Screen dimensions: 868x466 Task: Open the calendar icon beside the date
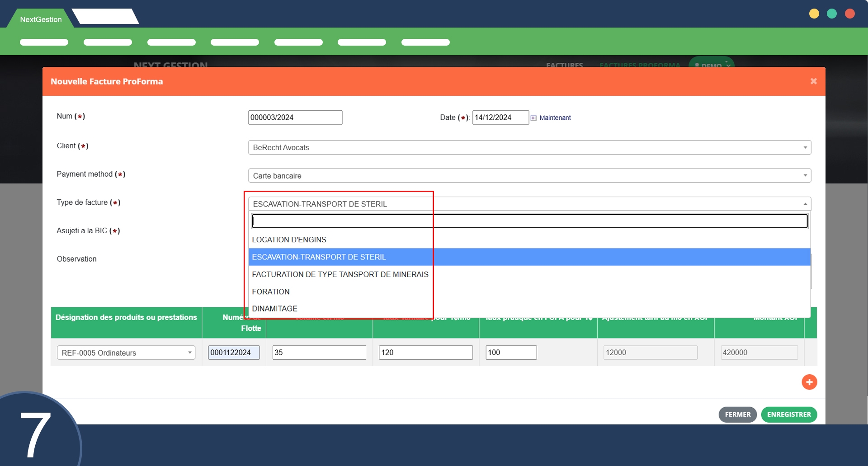(533, 118)
